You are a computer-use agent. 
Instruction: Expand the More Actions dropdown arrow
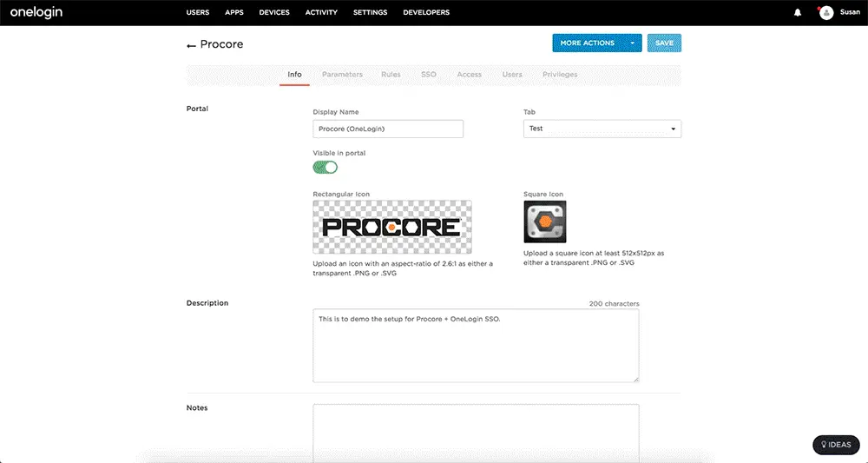click(632, 43)
